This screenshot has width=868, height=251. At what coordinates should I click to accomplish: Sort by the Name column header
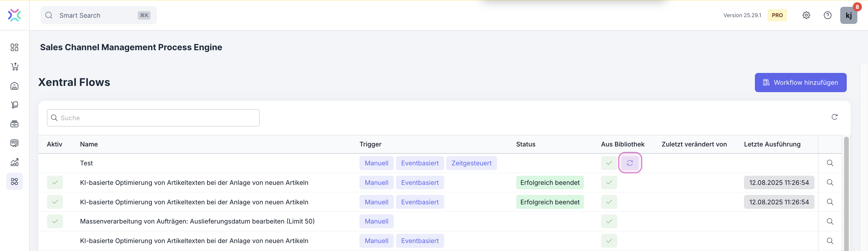(89, 144)
